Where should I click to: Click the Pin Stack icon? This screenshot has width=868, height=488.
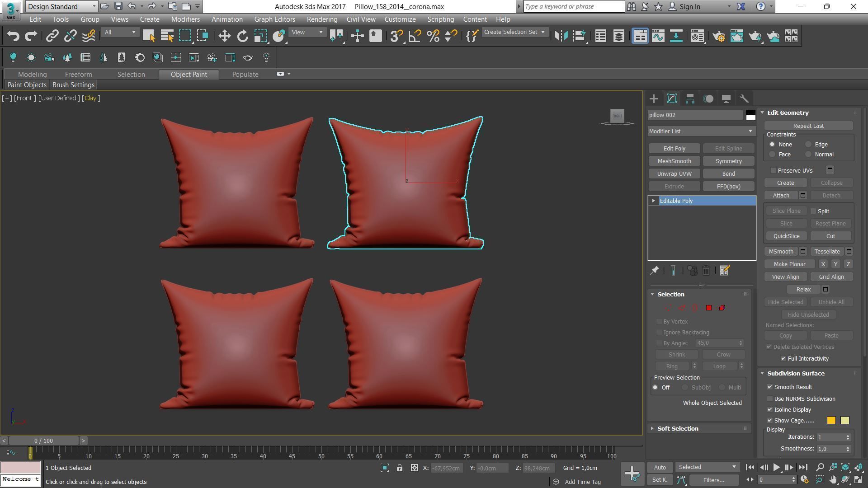point(654,271)
